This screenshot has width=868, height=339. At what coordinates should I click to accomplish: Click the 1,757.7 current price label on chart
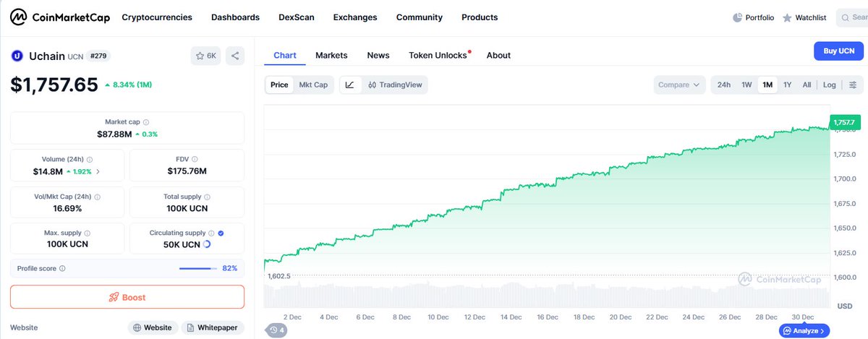(x=844, y=124)
